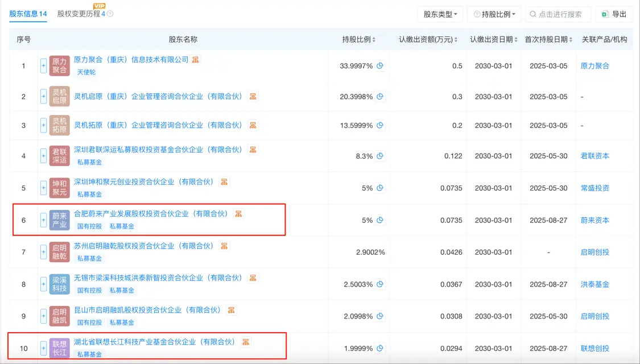Click the 联想长江 avatar icon in row 10
Viewport: 640px width, 364px height.
point(60,345)
